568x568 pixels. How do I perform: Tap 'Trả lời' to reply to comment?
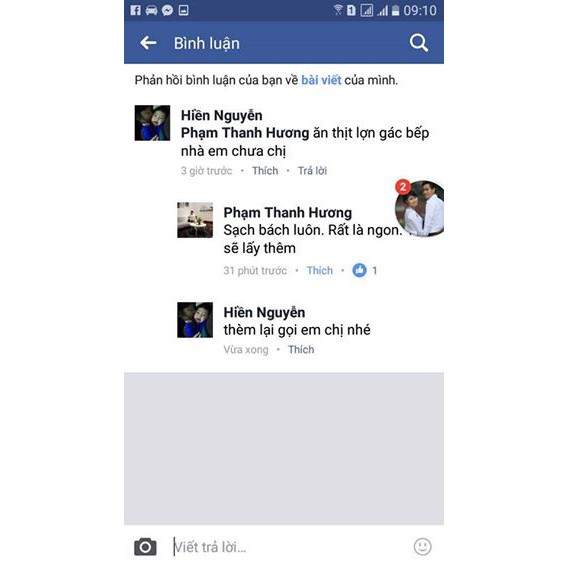click(x=312, y=171)
